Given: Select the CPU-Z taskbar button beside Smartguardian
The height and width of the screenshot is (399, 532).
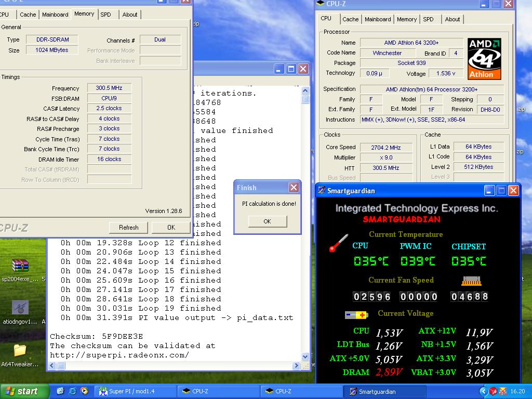Looking at the screenshot, I should (302, 392).
